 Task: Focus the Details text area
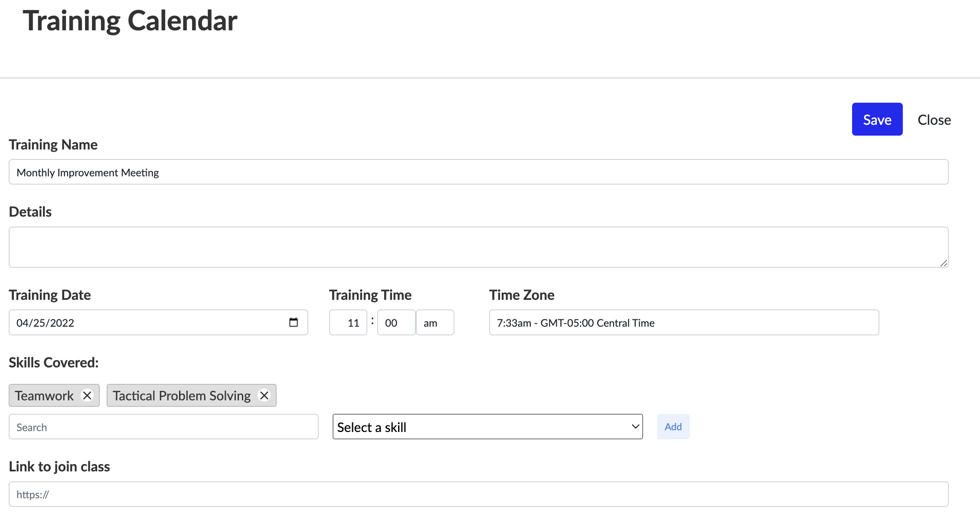[478, 247]
